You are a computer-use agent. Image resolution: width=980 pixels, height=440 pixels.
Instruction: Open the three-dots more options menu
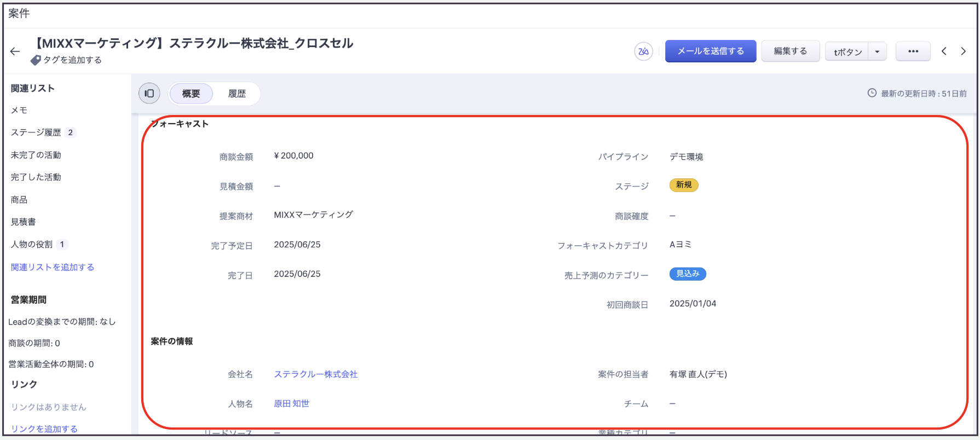913,51
